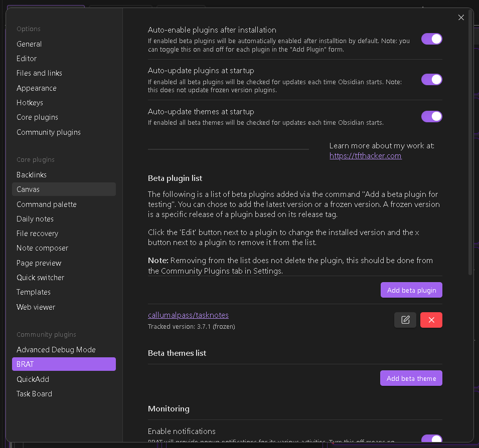Click the Add beta theme button
This screenshot has width=479, height=448.
[x=411, y=378]
